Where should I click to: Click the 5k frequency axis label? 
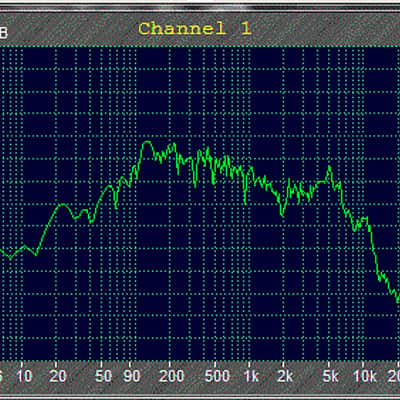click(x=331, y=377)
